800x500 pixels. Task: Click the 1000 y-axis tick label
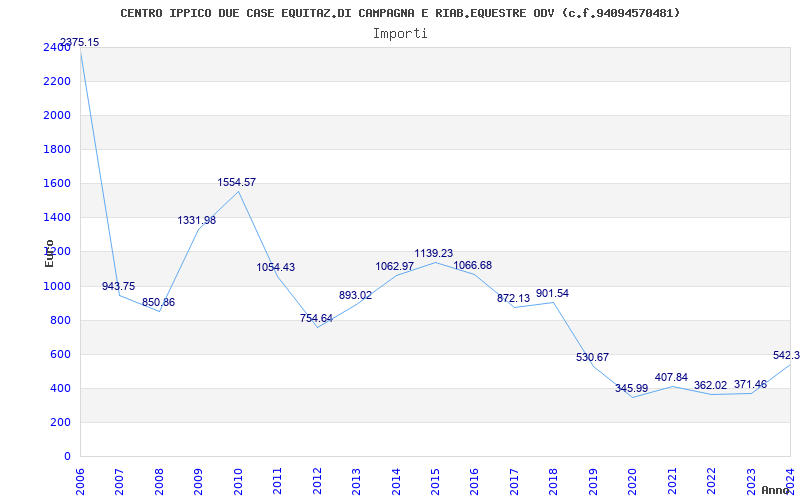coord(58,286)
